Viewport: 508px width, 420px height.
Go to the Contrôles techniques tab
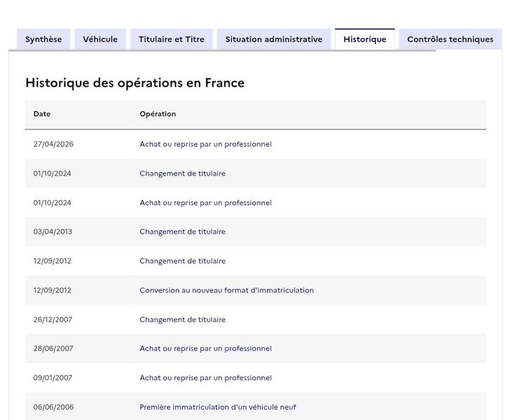point(451,39)
